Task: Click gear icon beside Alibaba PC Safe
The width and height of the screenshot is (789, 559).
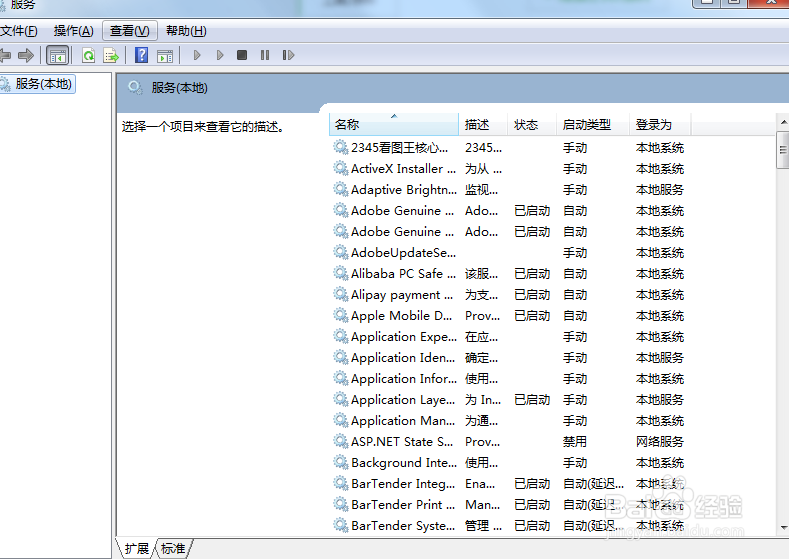Action: pyautogui.click(x=341, y=273)
